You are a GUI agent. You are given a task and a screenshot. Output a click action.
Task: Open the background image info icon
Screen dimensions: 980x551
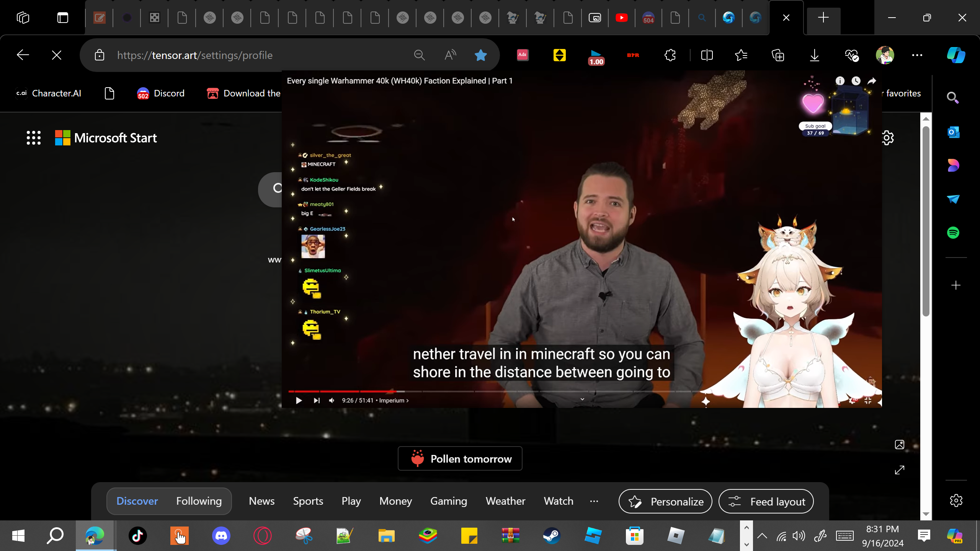pos(900,444)
